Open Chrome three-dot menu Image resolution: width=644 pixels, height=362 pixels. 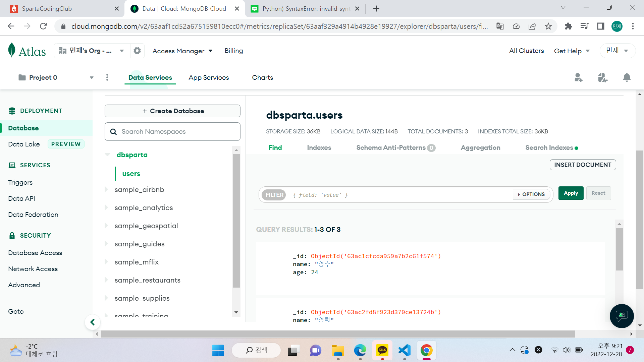633,26
